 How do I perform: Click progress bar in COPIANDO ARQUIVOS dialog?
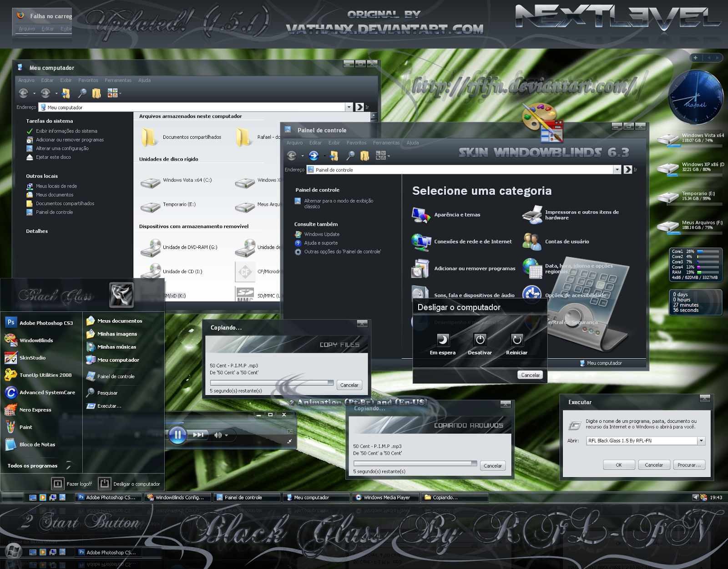click(x=415, y=463)
